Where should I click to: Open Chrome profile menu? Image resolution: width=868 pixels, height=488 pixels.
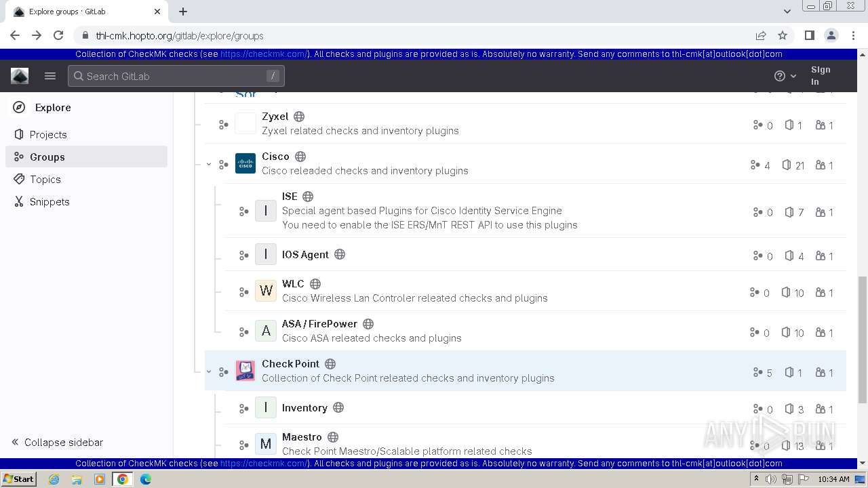[831, 35]
